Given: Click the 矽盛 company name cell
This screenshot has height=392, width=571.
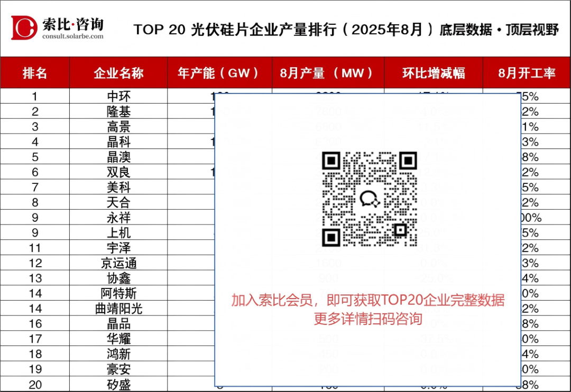Looking at the screenshot, I should tap(118, 385).
